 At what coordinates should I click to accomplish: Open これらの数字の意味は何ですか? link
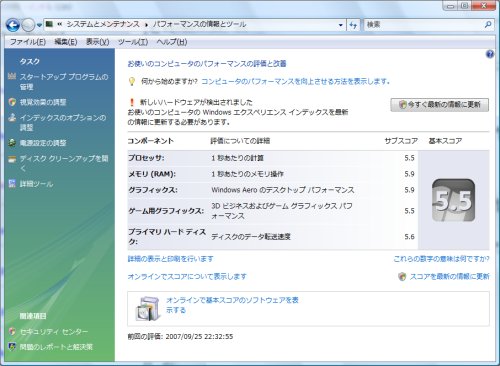point(441,259)
